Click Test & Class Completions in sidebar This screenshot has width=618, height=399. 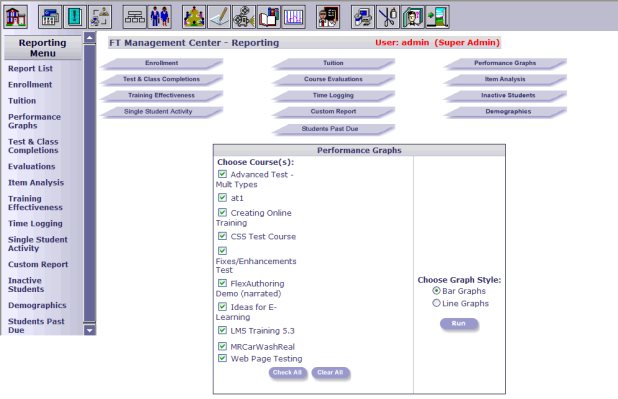pos(33,146)
